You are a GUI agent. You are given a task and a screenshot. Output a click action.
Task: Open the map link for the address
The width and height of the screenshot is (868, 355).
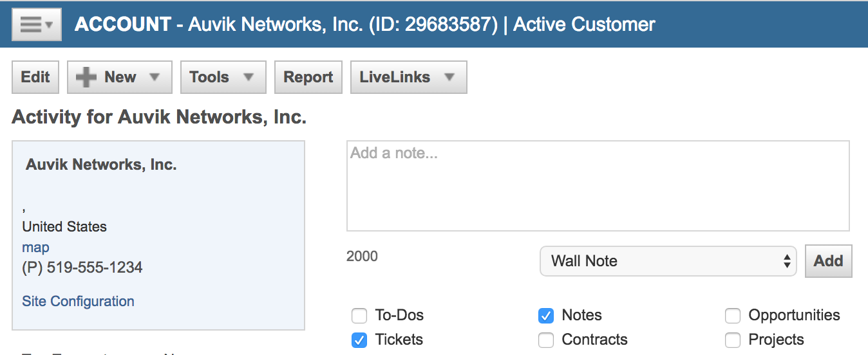point(35,248)
